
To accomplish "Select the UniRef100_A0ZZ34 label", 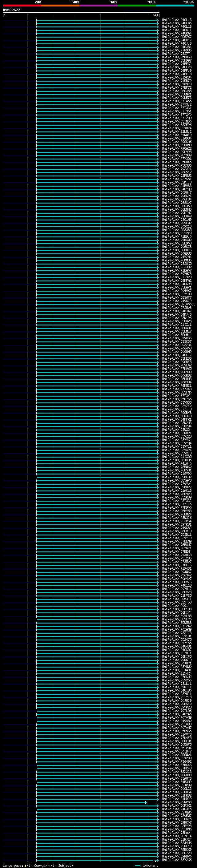I will point(177,345).
